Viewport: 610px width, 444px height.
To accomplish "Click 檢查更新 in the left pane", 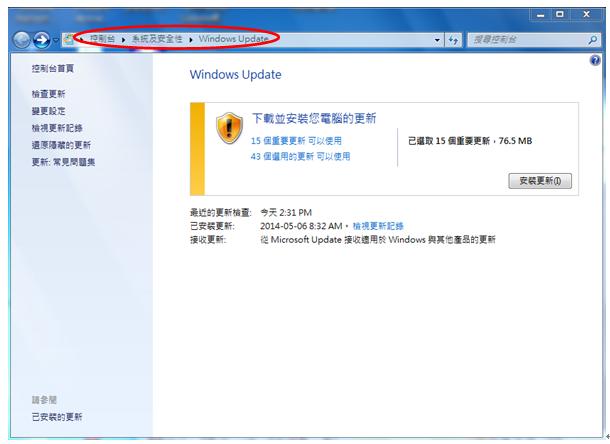I will pyautogui.click(x=48, y=94).
